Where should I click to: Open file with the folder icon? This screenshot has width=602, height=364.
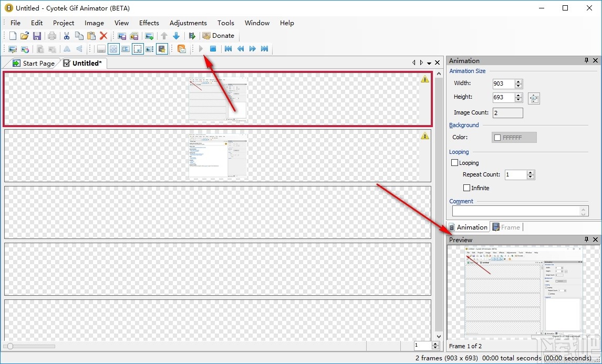tap(25, 36)
